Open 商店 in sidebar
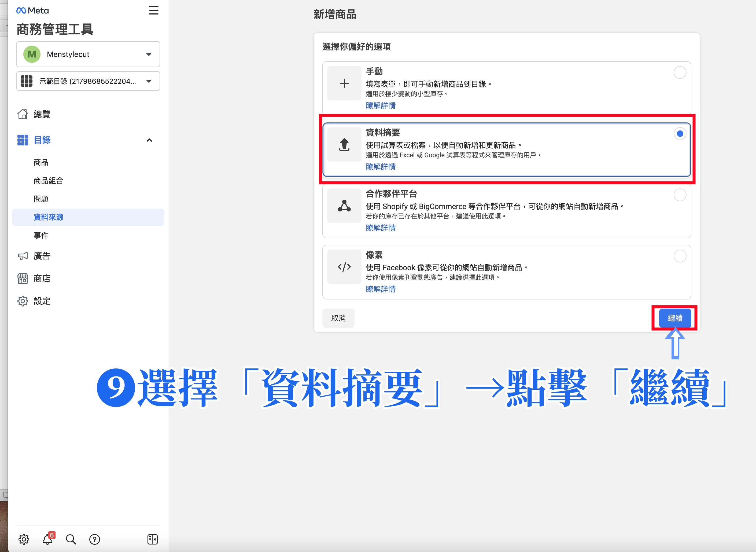The width and height of the screenshot is (756, 552). (42, 279)
